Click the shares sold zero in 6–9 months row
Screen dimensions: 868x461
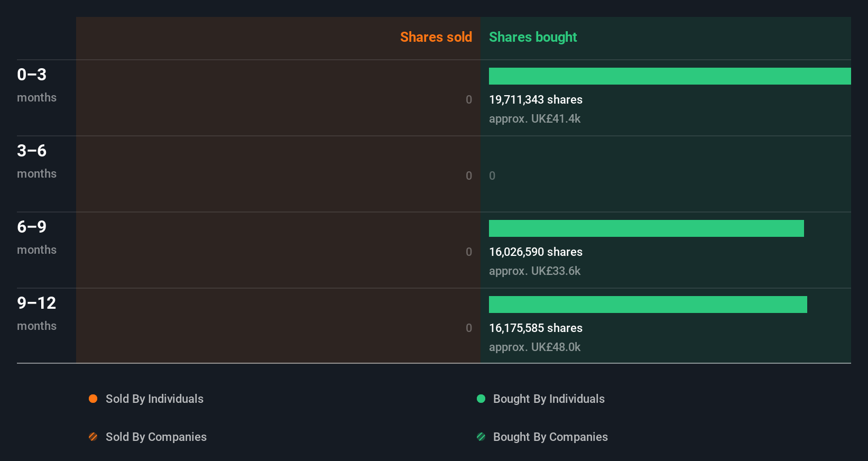tap(469, 252)
